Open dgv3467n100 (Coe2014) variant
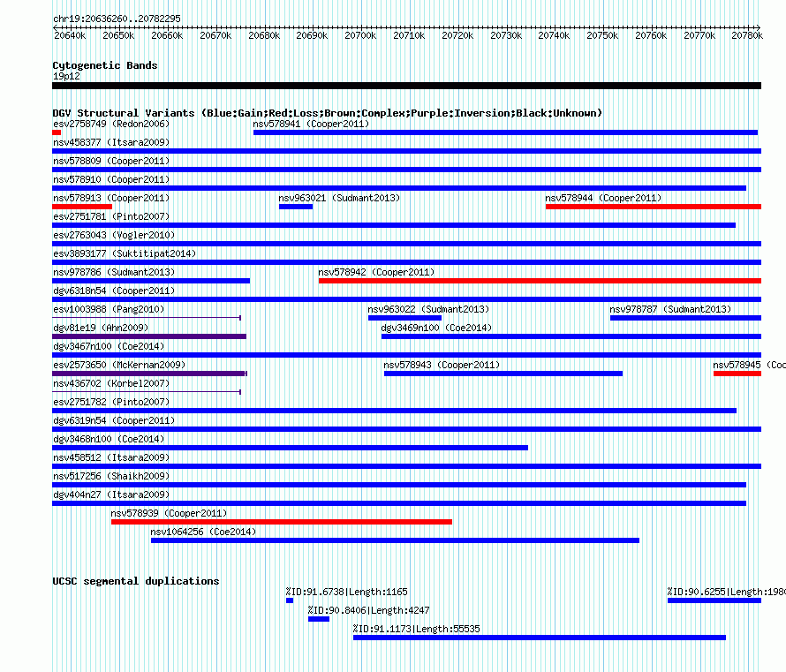 (406, 355)
